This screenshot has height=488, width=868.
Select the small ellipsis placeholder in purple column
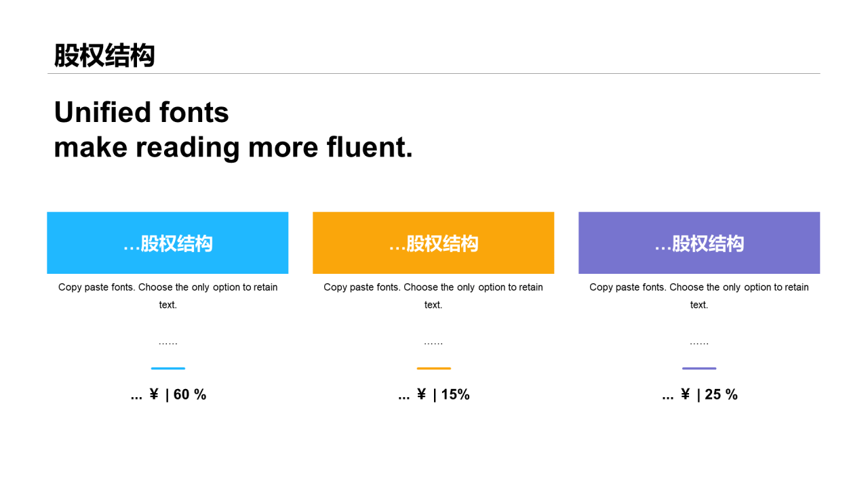[x=699, y=344]
